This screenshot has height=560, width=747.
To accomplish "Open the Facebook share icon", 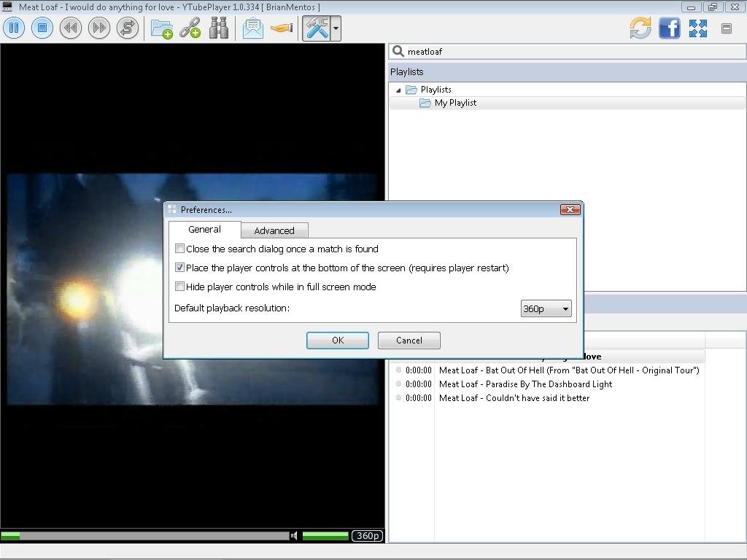I will click(x=670, y=28).
